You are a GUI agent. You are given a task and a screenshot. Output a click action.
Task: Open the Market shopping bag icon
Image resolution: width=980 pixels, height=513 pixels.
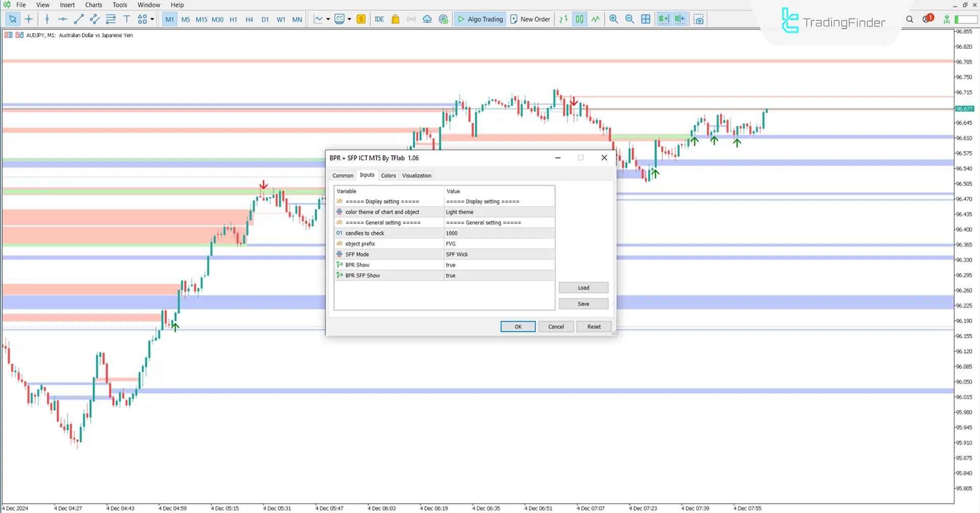pos(395,19)
